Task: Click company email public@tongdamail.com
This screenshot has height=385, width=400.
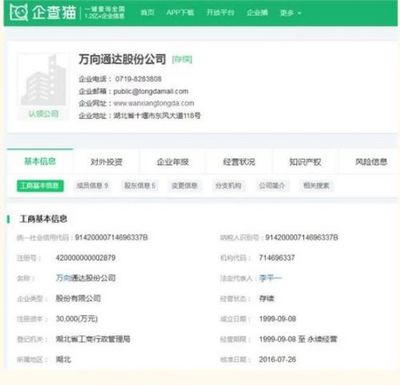Action: (x=151, y=91)
